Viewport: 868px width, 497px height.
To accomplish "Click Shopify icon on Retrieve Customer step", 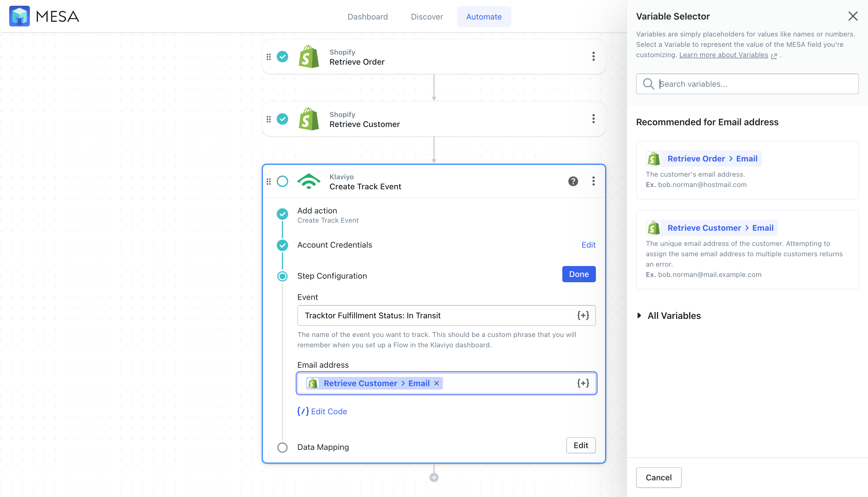I will point(309,119).
